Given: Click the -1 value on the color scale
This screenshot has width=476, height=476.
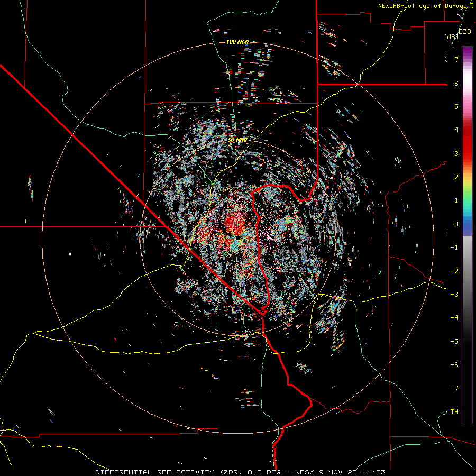Looking at the screenshot, I should point(454,248).
